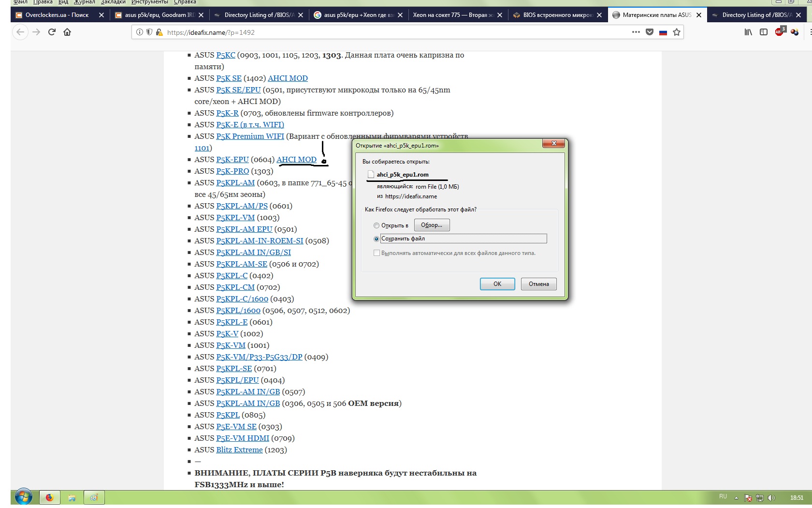Close the Overclockers.ua tab
812x508 pixels.
(101, 15)
